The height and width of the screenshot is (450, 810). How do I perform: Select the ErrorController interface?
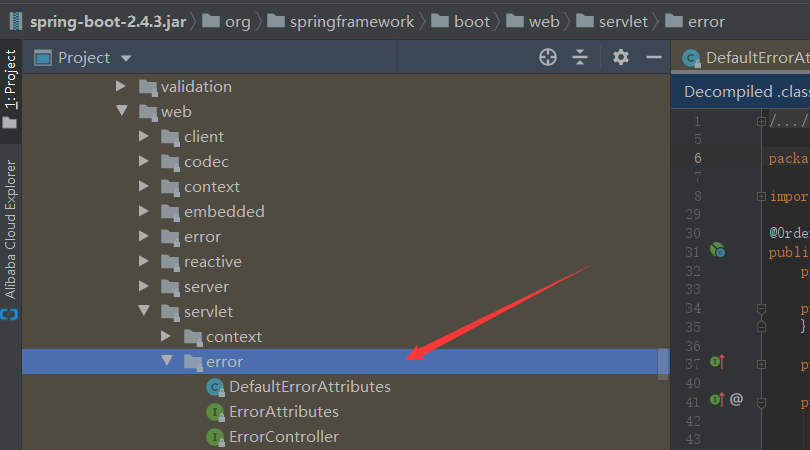coord(284,437)
